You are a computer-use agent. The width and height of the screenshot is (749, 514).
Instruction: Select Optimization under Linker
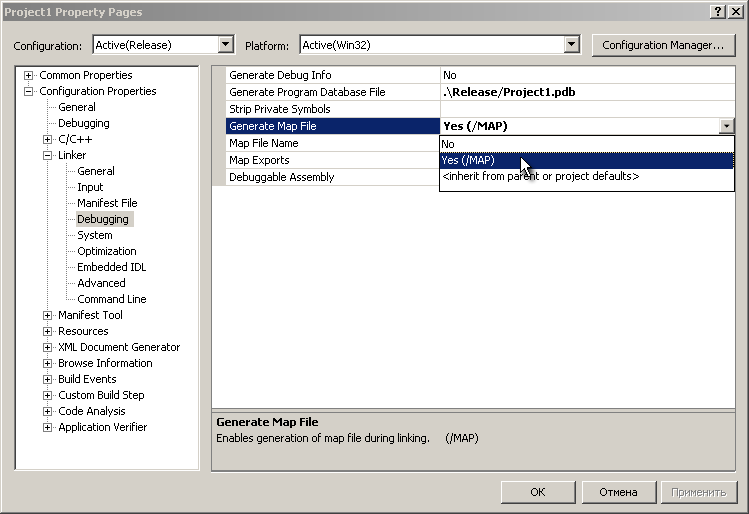click(x=107, y=251)
